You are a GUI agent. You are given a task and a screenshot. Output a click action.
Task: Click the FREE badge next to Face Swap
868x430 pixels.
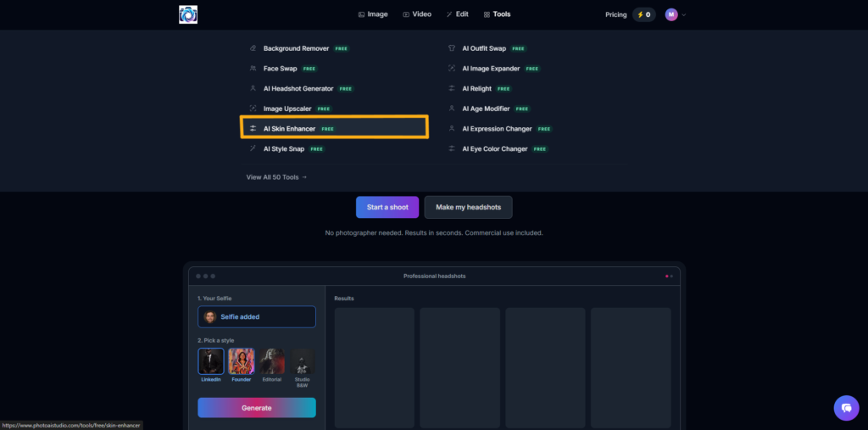tap(309, 69)
